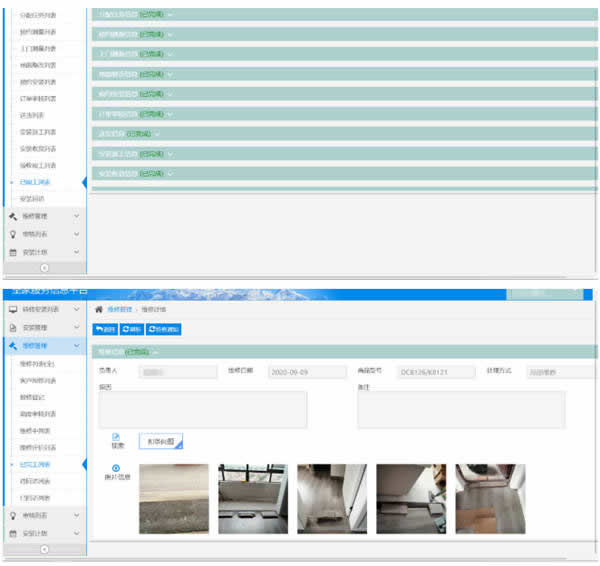Click the model field showing DC8126/K8121
The image size is (600, 566).
436,372
